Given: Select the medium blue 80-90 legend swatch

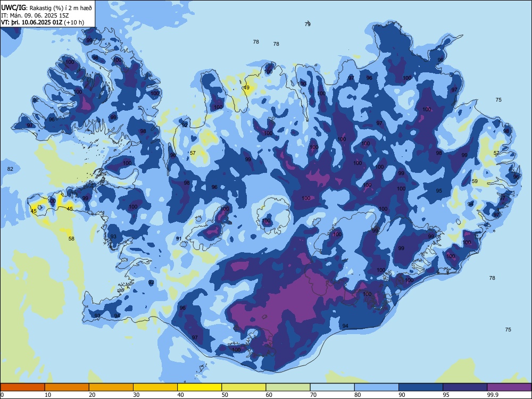Looking at the screenshot, I should pyautogui.click(x=377, y=387).
